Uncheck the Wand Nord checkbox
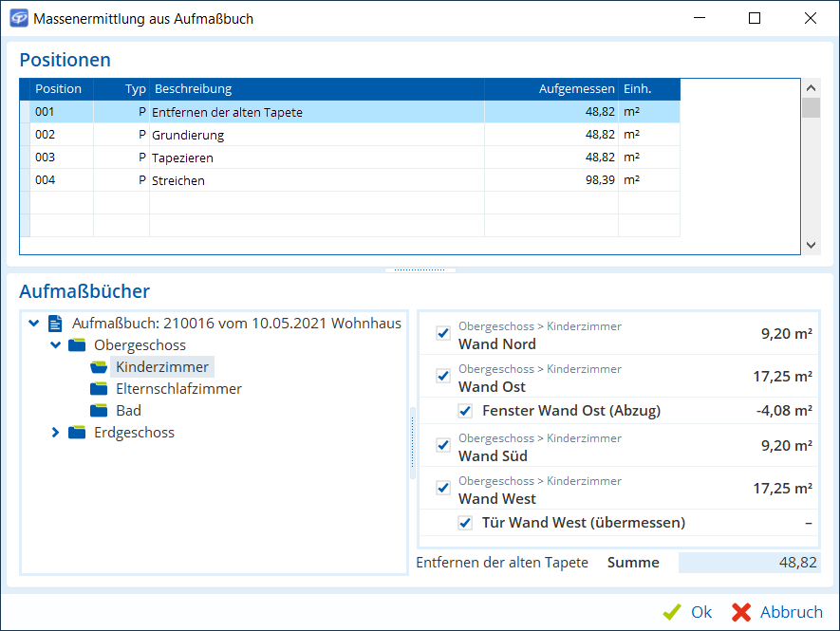Image resolution: width=840 pixels, height=631 pixels. (x=442, y=333)
